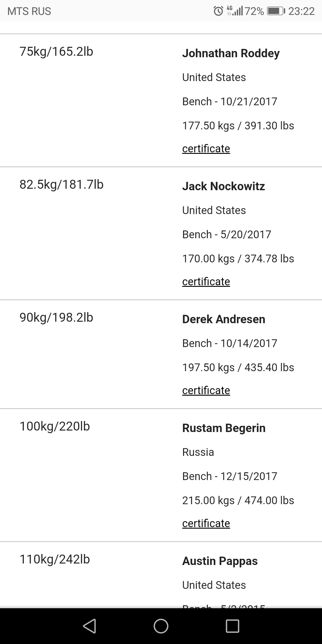Tap the alarm clock status icon
322x644 pixels.
pyautogui.click(x=219, y=11)
